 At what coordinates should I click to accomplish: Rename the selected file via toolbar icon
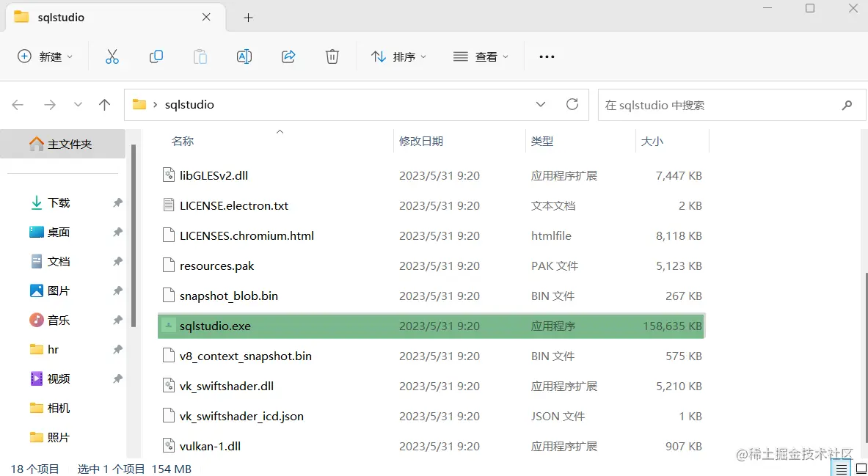(x=244, y=56)
